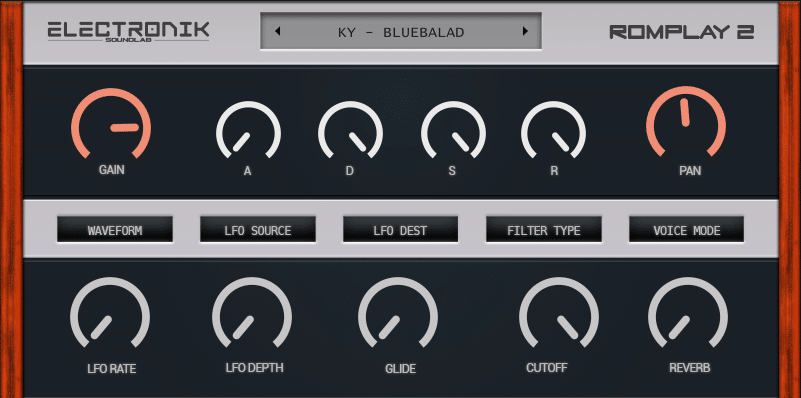Click the Sustain (S) knob
Screen dimensions: 801x398
[x=453, y=129]
